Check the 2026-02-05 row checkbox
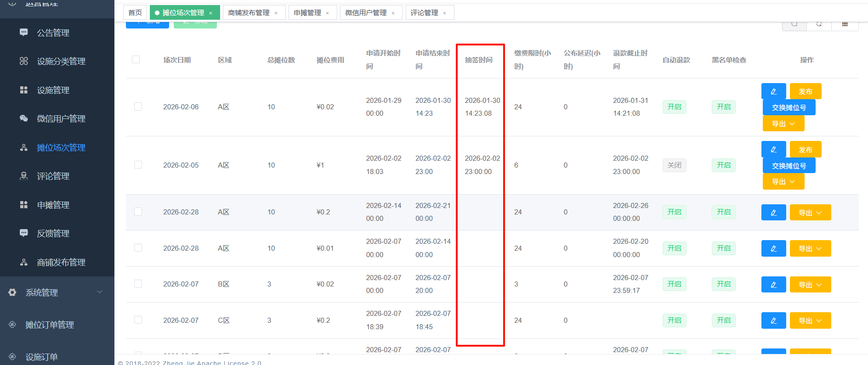The image size is (868, 365). click(x=138, y=165)
